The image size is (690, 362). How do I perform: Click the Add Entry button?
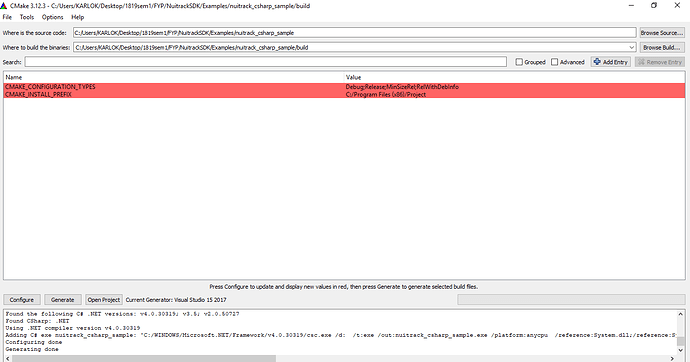[611, 62]
